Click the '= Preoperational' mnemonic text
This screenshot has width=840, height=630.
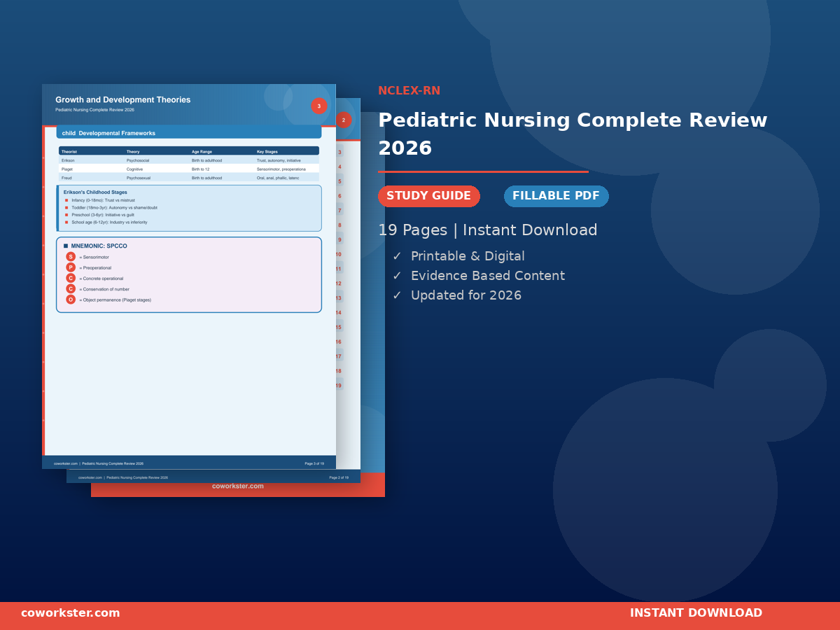(95, 267)
